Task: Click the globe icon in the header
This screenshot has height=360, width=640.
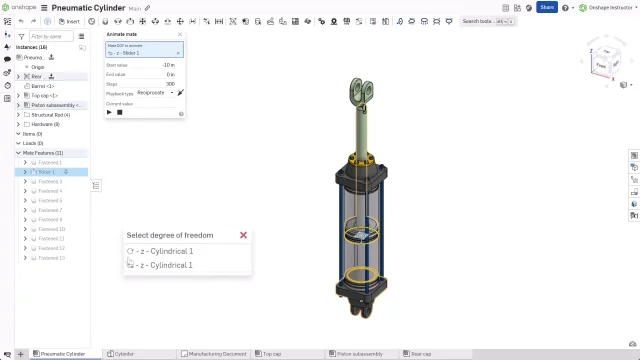Action: [529, 8]
